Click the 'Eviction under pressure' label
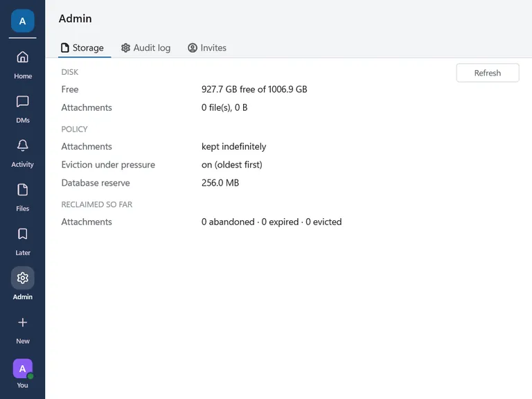Image resolution: width=532 pixels, height=399 pixels. pos(108,165)
